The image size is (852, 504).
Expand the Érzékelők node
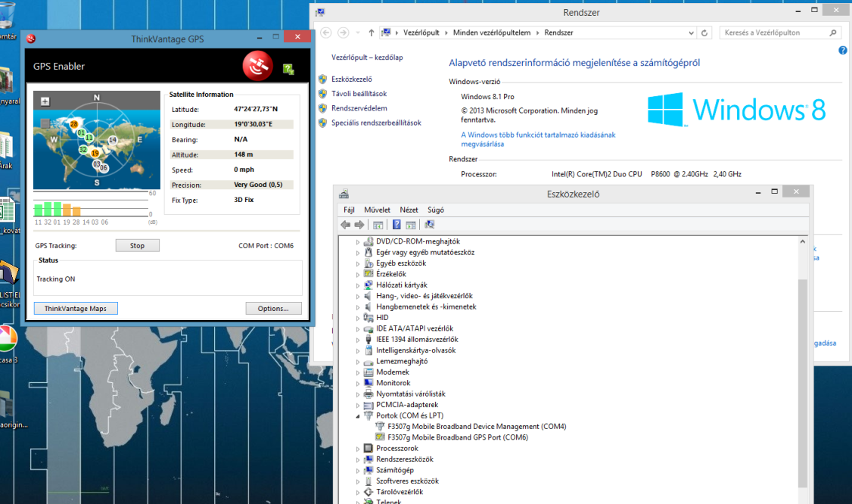[358, 275]
